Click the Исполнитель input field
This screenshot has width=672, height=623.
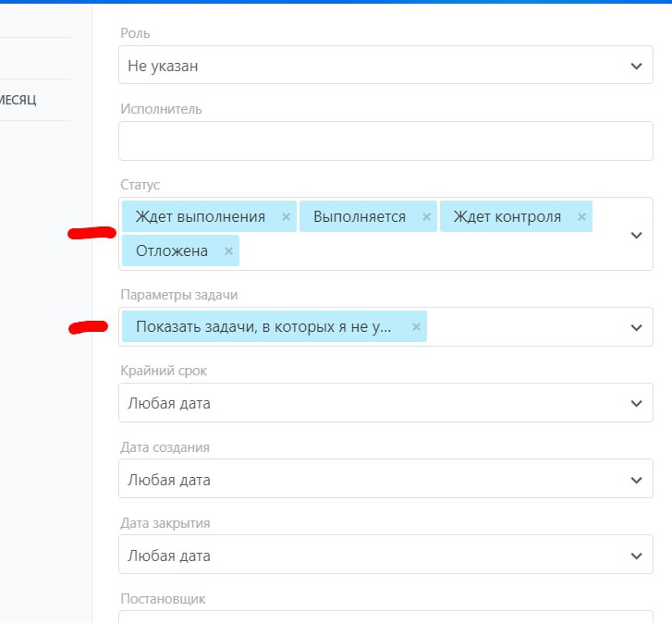[x=385, y=141]
